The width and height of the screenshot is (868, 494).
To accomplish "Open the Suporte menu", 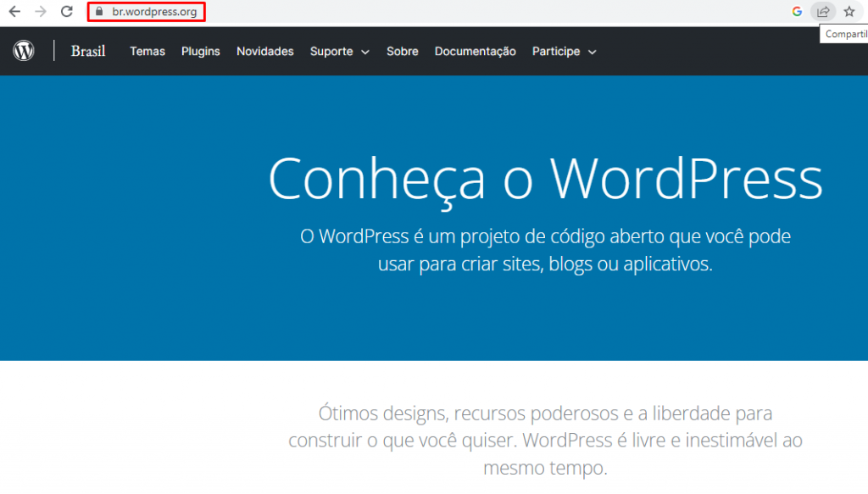I will coord(331,52).
